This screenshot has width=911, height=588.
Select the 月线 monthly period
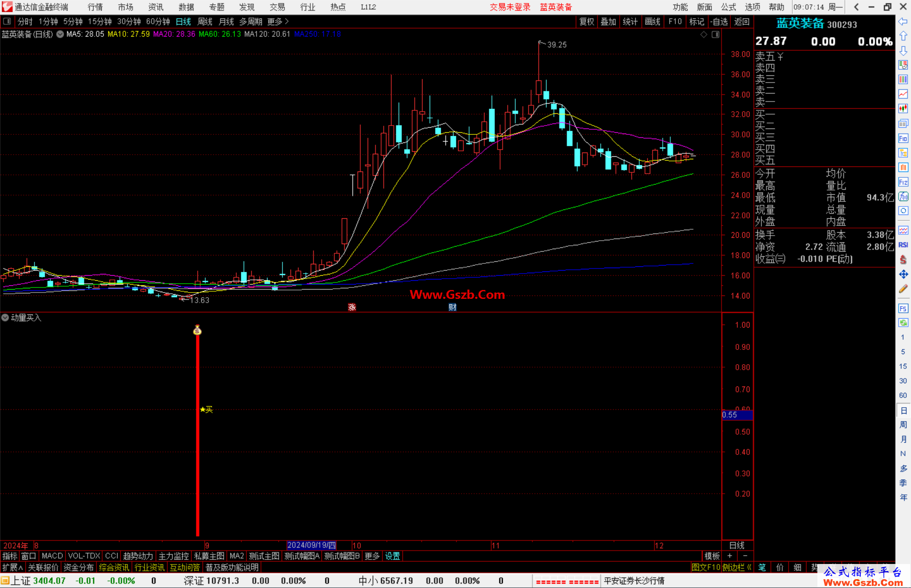click(226, 21)
